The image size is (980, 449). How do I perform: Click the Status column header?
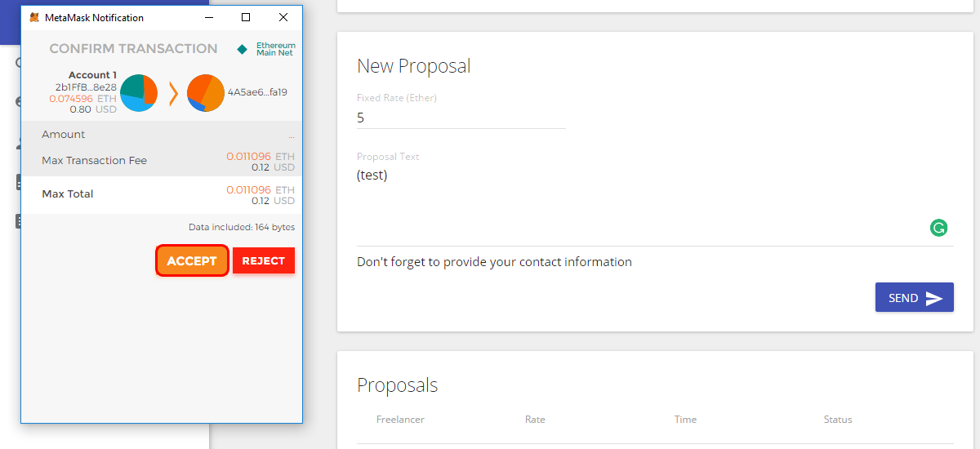[838, 420]
